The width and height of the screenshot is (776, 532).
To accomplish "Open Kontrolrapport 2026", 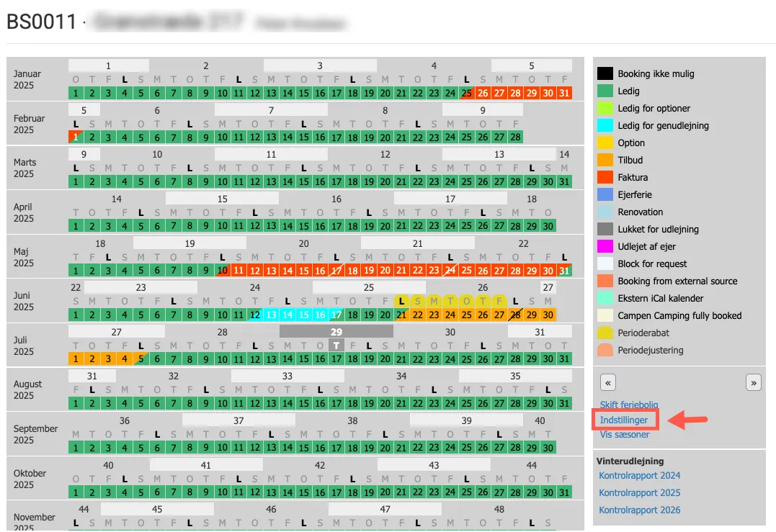I will (639, 510).
